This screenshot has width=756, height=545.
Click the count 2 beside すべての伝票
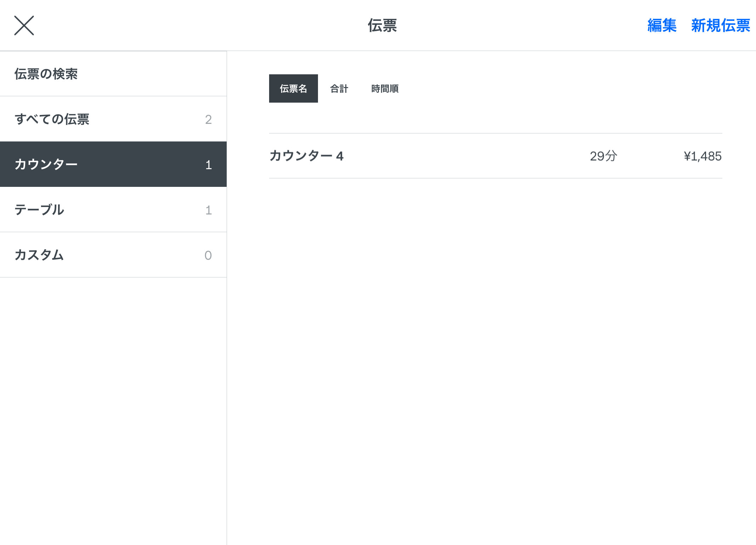208,120
